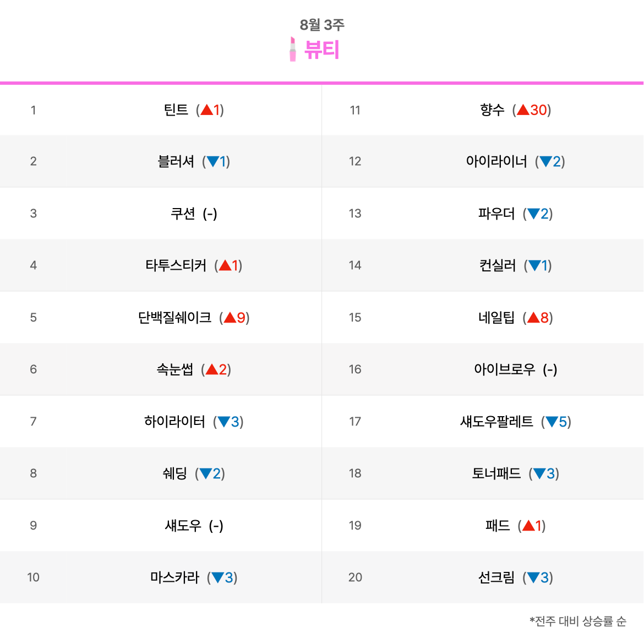
Task: Click the lipstick icon beside 뷰티
Action: point(293,50)
